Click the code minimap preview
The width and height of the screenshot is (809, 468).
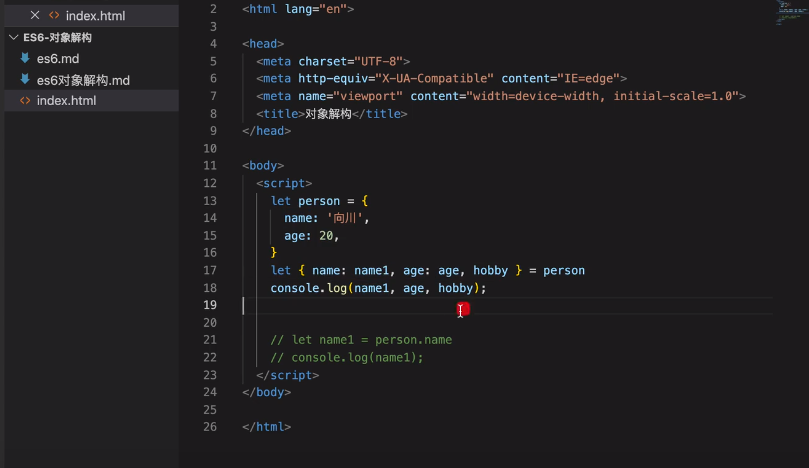pyautogui.click(x=791, y=13)
